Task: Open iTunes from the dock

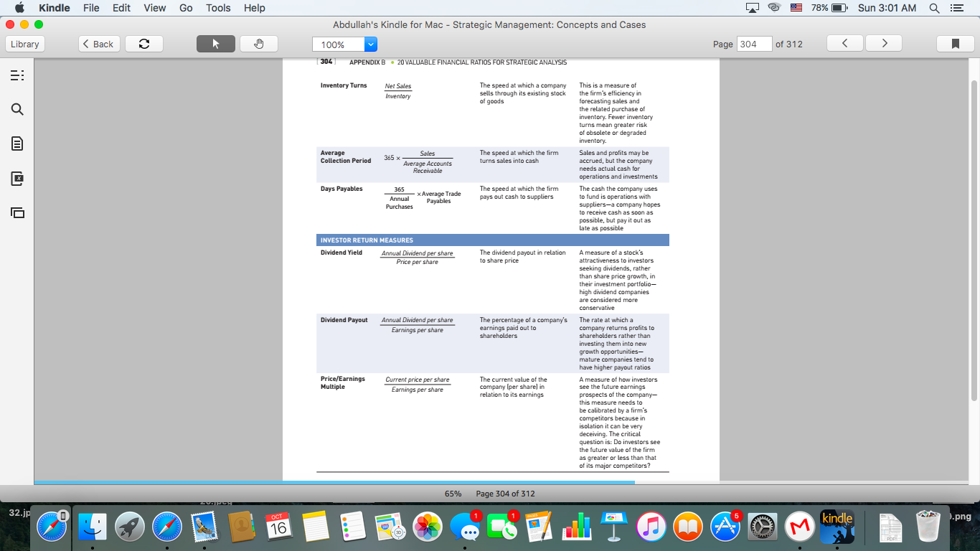Action: coord(651,527)
